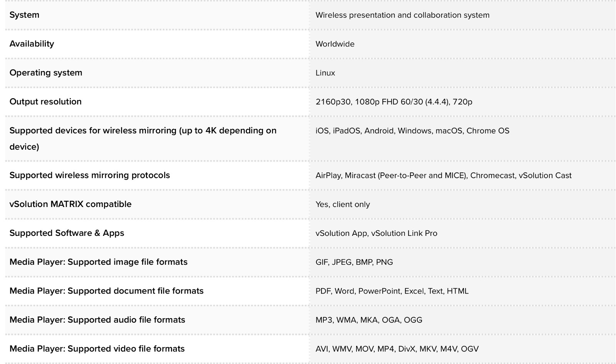Click the GIF, JPEG, BMP, PNG value

354,262
